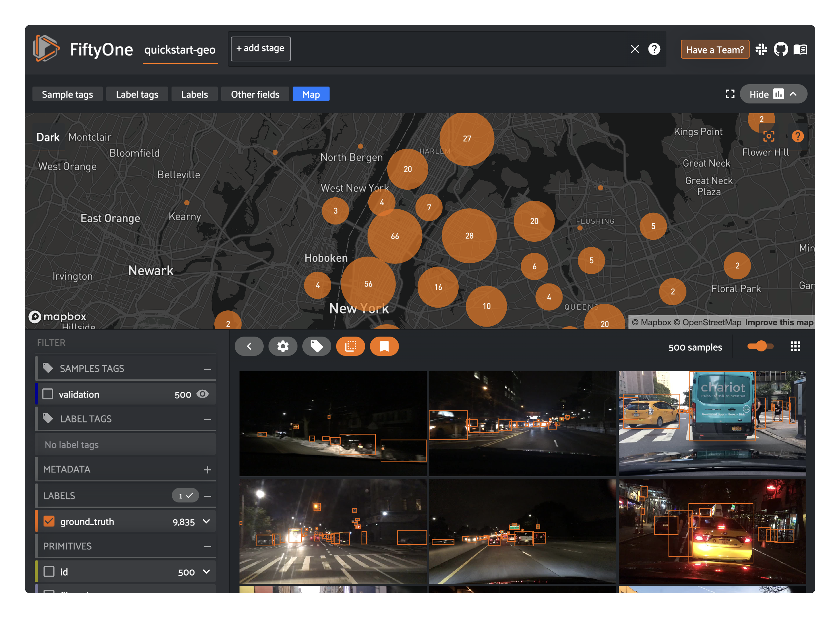Check the id primitive checkbox
This screenshot has height=618, width=840.
[49, 571]
